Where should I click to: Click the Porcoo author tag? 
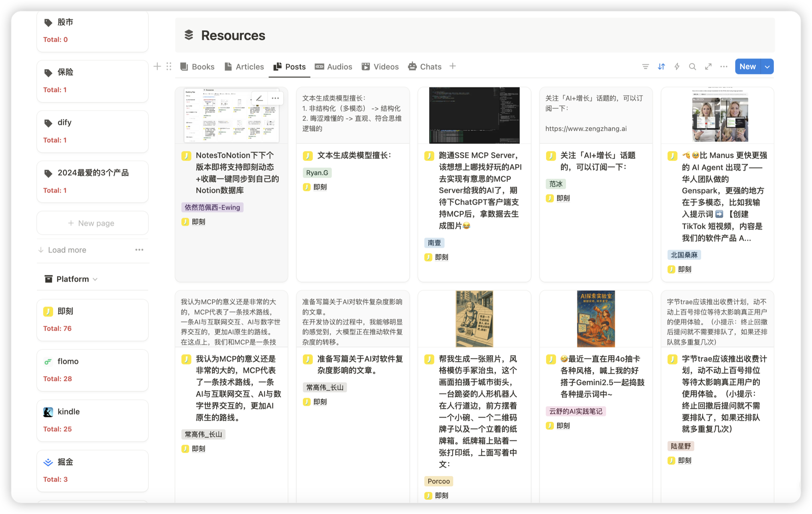click(438, 481)
